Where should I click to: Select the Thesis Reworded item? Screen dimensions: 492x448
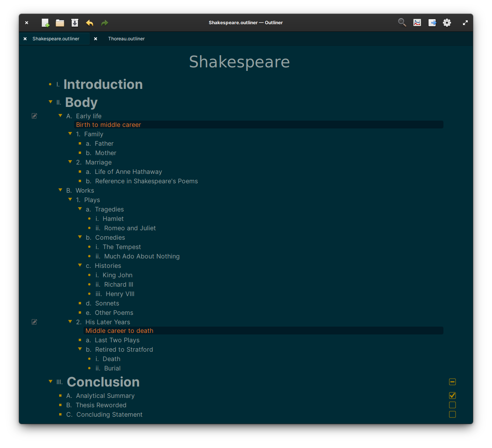[101, 405]
